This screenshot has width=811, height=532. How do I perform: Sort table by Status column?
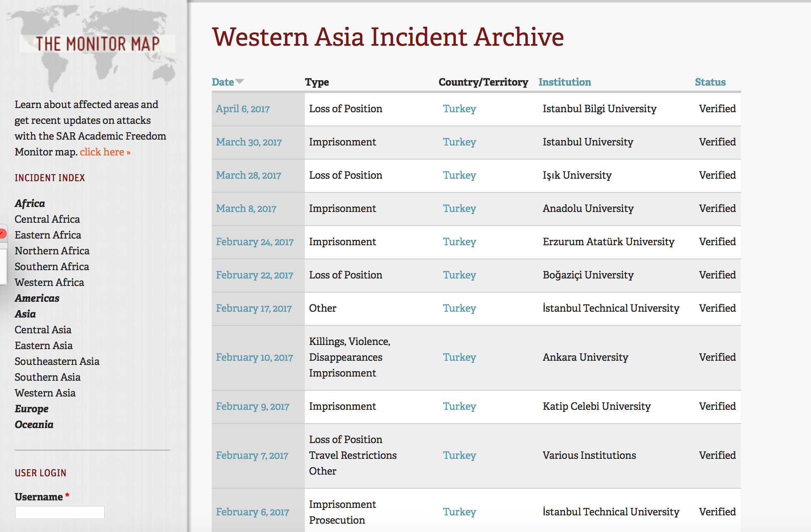point(710,82)
